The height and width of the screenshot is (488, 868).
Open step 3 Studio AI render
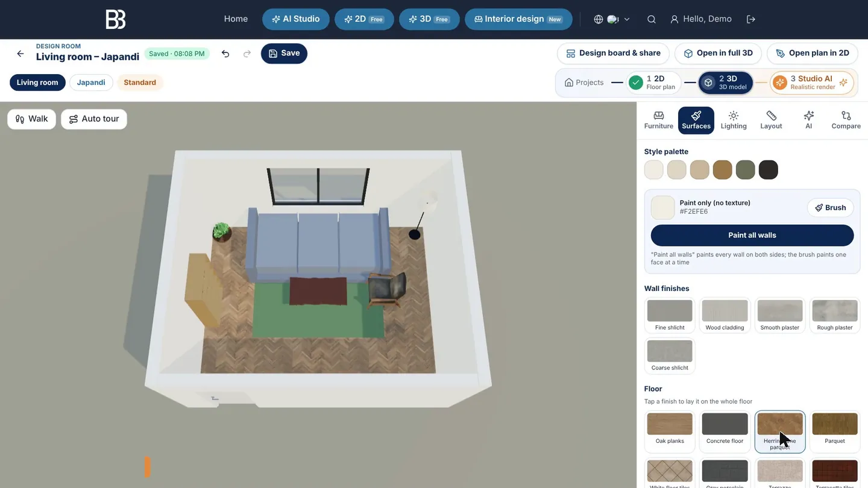point(812,83)
